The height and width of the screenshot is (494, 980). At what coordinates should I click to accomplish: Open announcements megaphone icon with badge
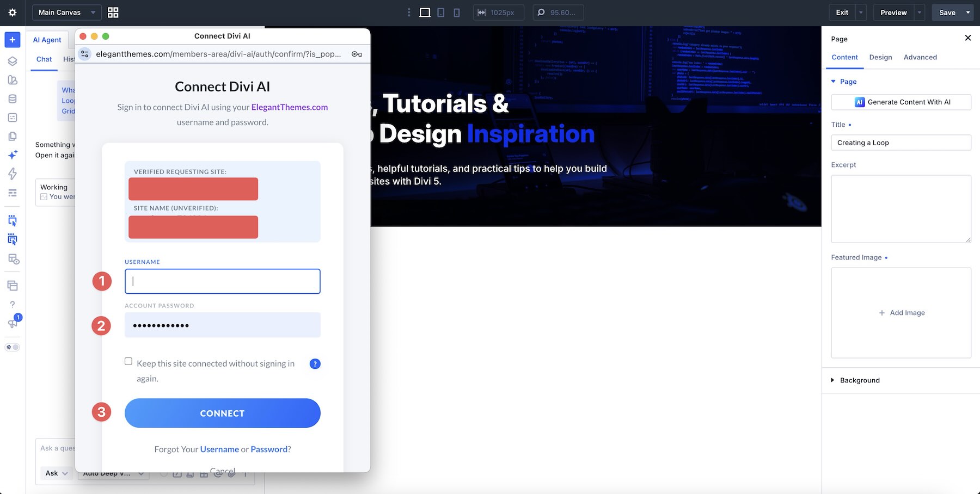click(x=13, y=323)
